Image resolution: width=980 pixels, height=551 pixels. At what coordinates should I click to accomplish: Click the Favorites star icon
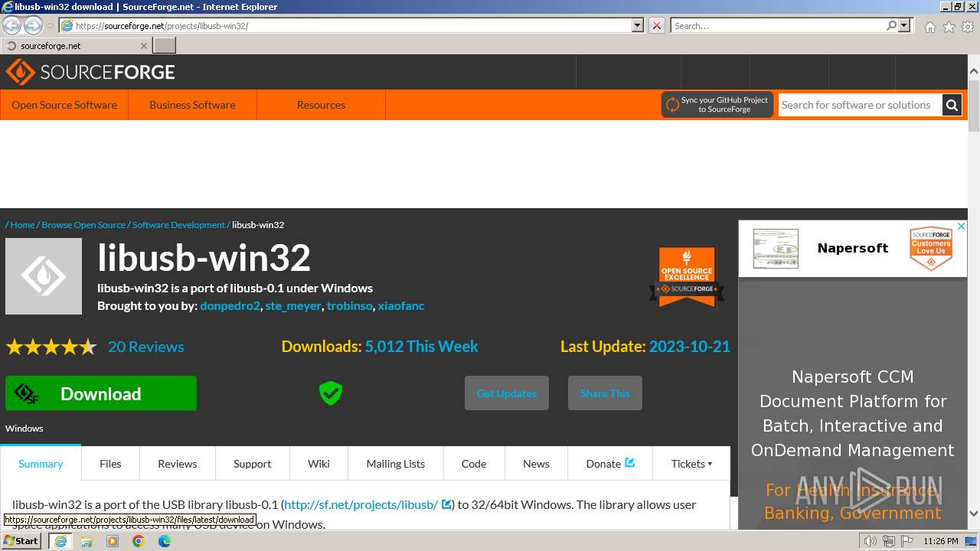click(949, 26)
